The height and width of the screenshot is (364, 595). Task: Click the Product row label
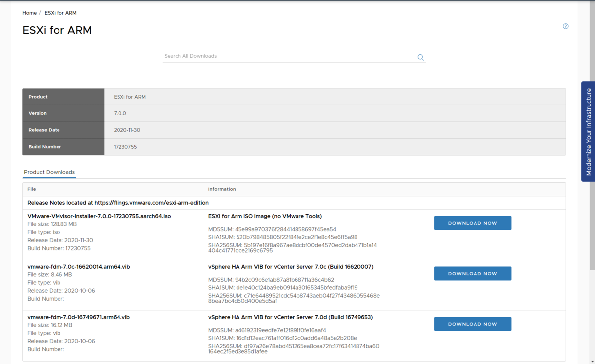38,97
